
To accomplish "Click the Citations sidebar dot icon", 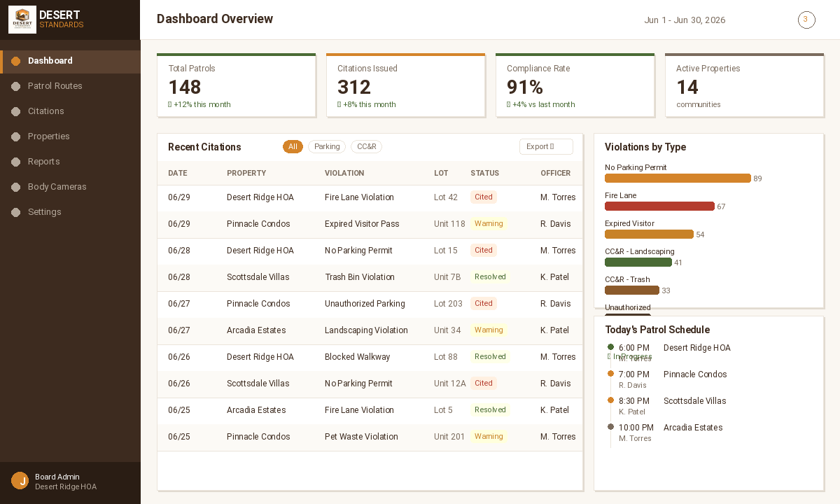I will click(x=16, y=111).
